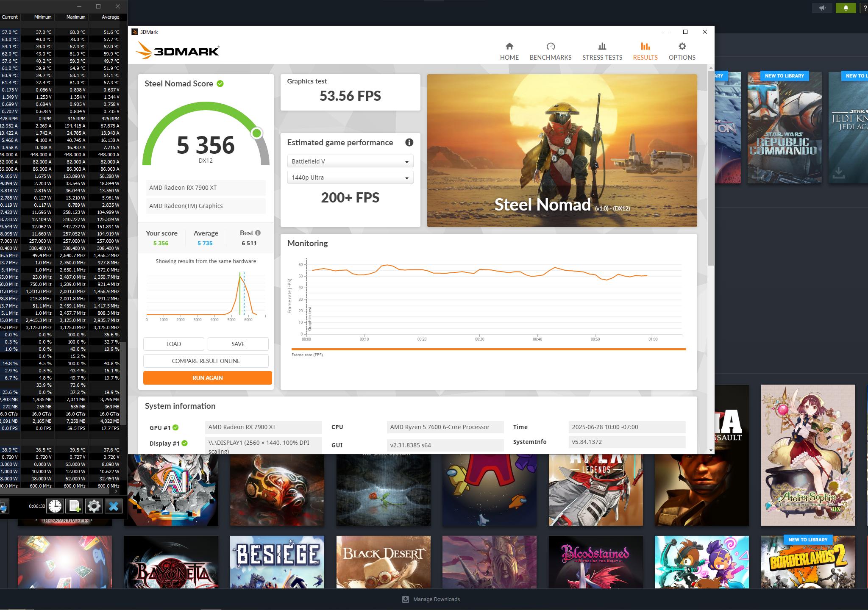The height and width of the screenshot is (610, 868).
Task: Click the Display #1 green status checkmark
Action: coord(184,444)
